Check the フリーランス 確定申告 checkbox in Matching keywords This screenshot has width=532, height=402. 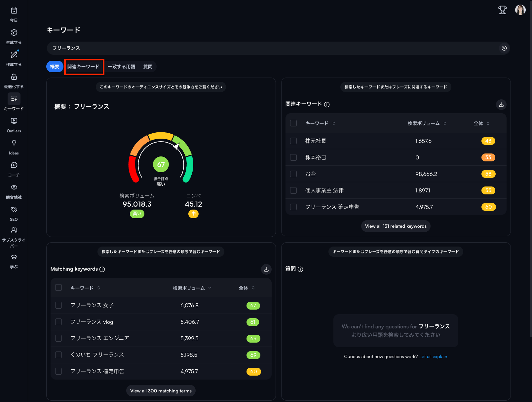point(58,371)
